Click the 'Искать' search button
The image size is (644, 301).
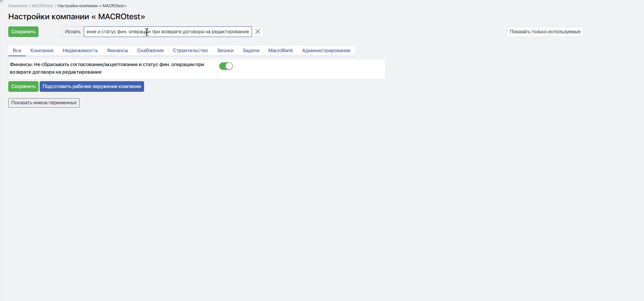[x=72, y=32]
